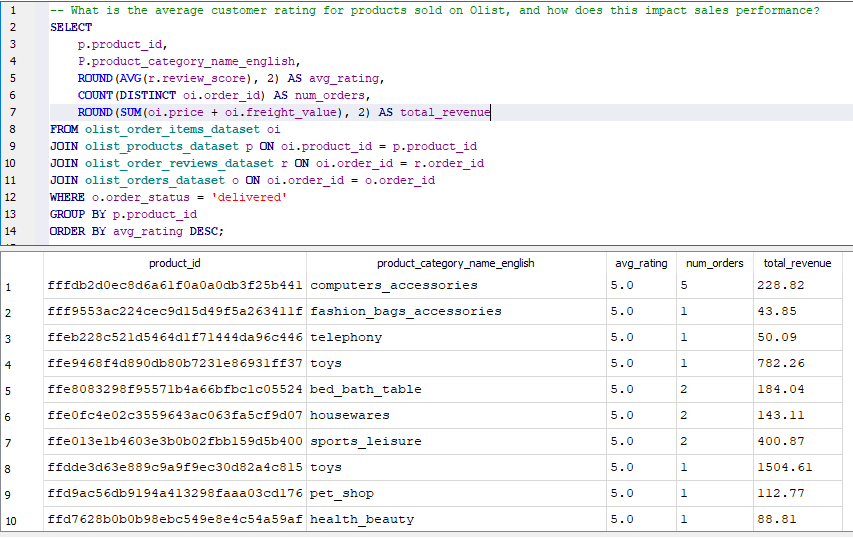The width and height of the screenshot is (853, 539).
Task: Select num_orders value 5 in first row
Action: click(x=715, y=286)
